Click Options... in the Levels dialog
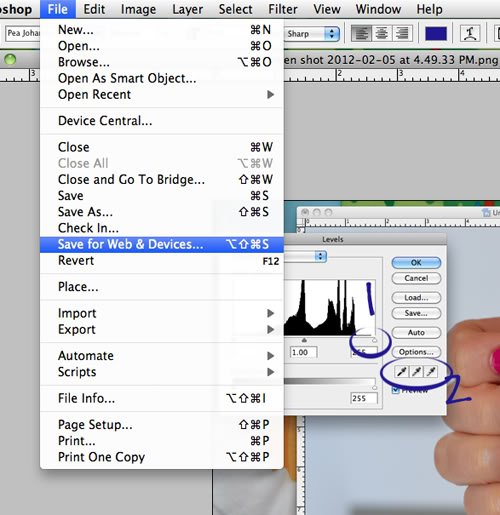Viewport: 500px width, 515px height. 416,352
